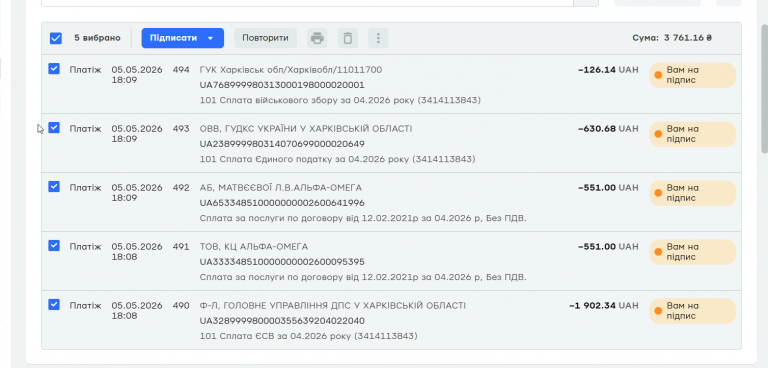This screenshot has height=368, width=768.
Task: Click amount −630.68 UAH
Action: pyautogui.click(x=608, y=128)
